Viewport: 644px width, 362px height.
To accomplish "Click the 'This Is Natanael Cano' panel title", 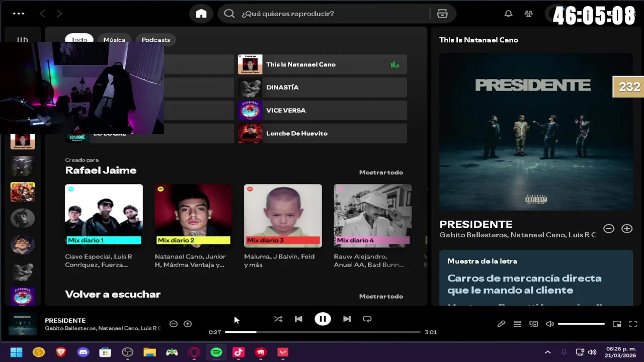I will (x=478, y=40).
